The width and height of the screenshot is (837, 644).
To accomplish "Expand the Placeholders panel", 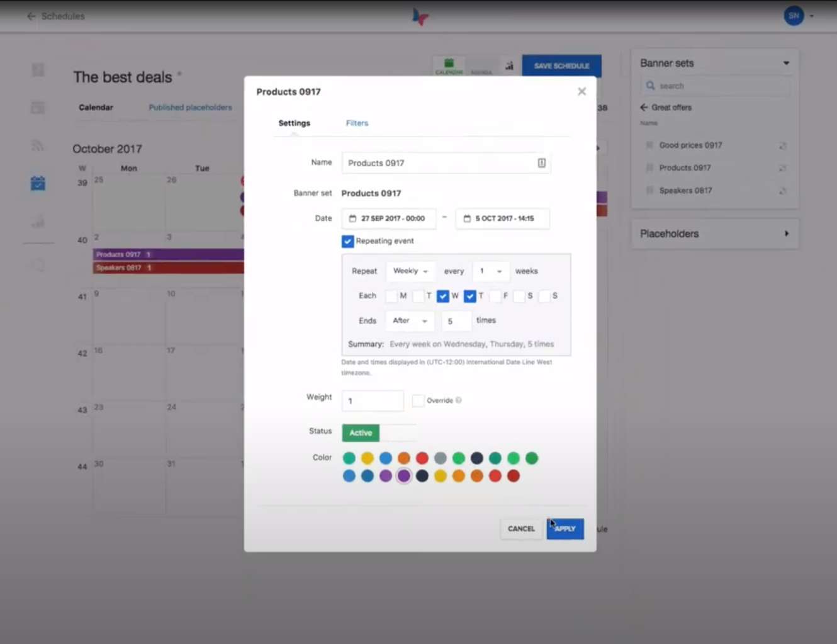I will (x=786, y=233).
